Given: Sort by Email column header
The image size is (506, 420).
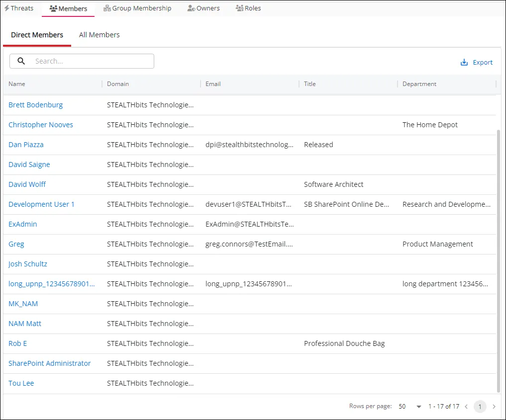Looking at the screenshot, I should (x=213, y=84).
